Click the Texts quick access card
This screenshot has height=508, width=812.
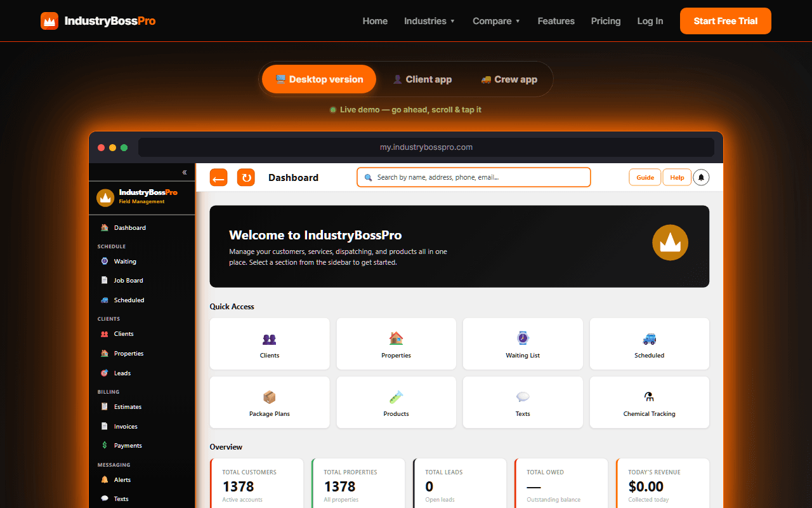523,402
